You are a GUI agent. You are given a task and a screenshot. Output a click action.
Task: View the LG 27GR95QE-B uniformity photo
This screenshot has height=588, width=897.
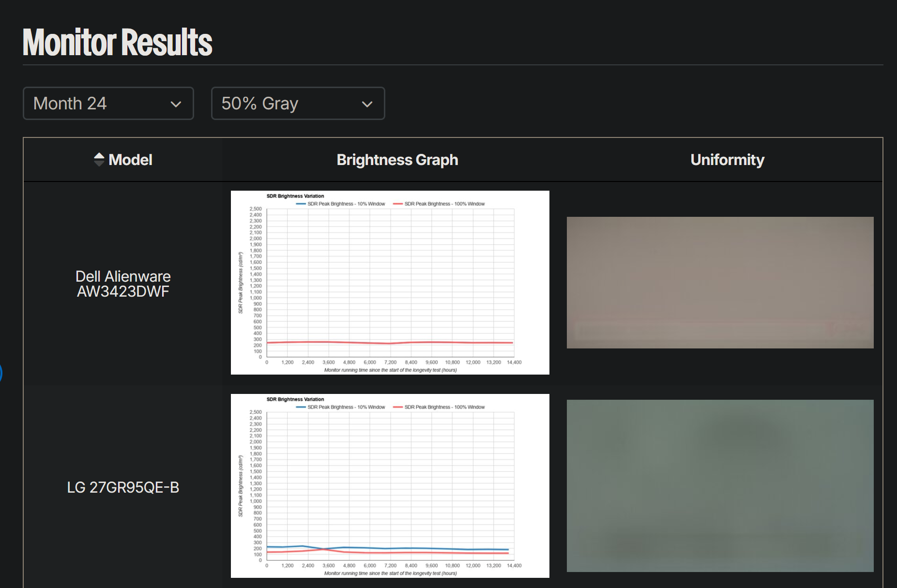pyautogui.click(x=720, y=485)
